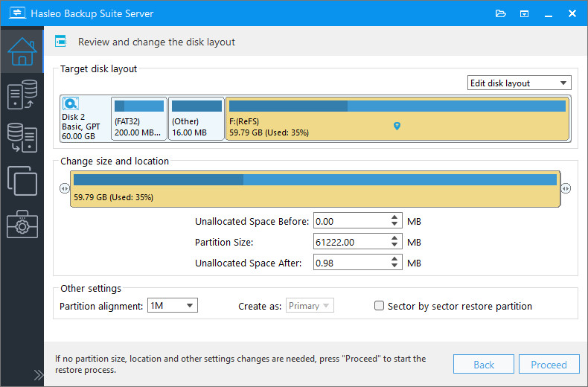588x387 pixels.
Task: Open the Clone sidebar icon
Action: click(x=22, y=181)
